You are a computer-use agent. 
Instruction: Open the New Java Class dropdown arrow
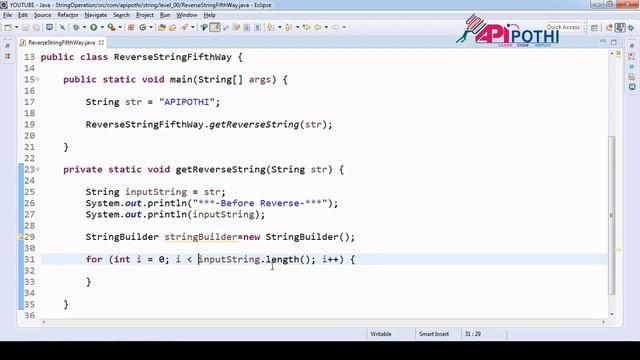tap(151, 27)
